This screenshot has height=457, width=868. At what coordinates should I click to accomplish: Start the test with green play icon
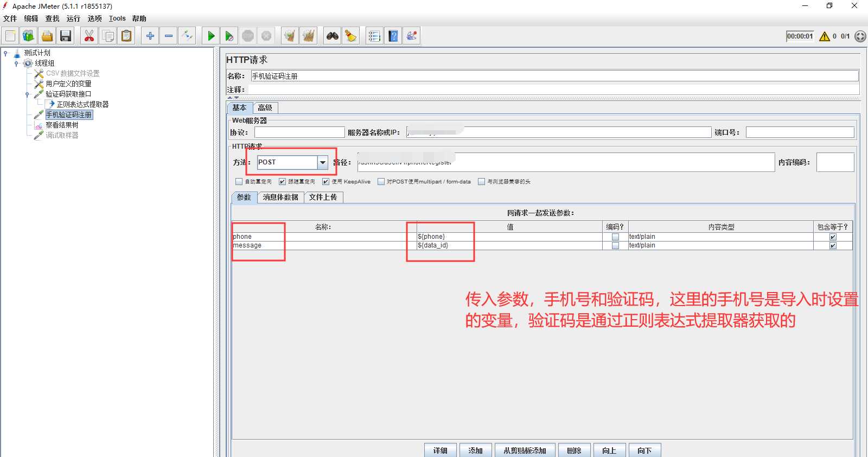click(211, 36)
